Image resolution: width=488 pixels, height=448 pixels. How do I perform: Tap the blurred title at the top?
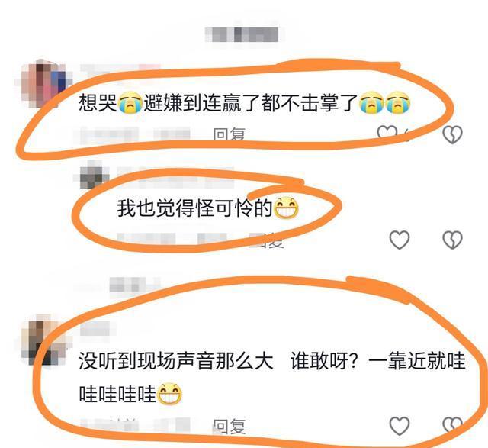click(242, 34)
